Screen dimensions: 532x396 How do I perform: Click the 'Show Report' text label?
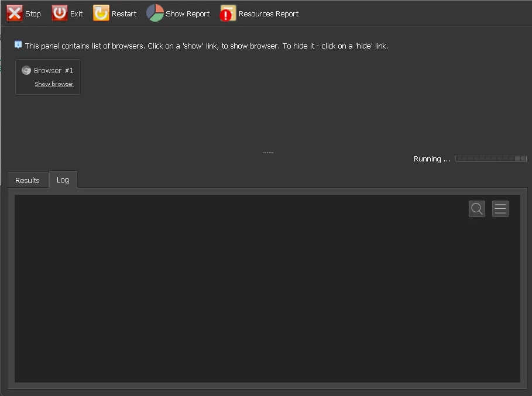pos(187,14)
